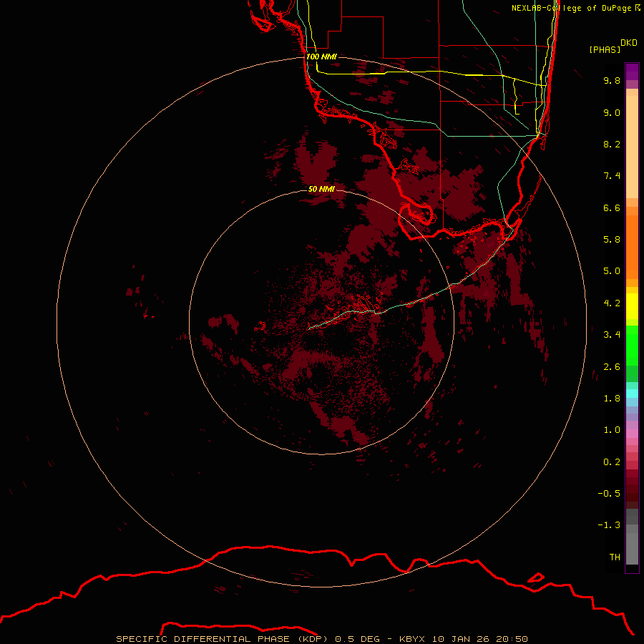Click the NEXLAB-College of DuPage credit text
This screenshot has width=644, height=644.
click(575, 8)
